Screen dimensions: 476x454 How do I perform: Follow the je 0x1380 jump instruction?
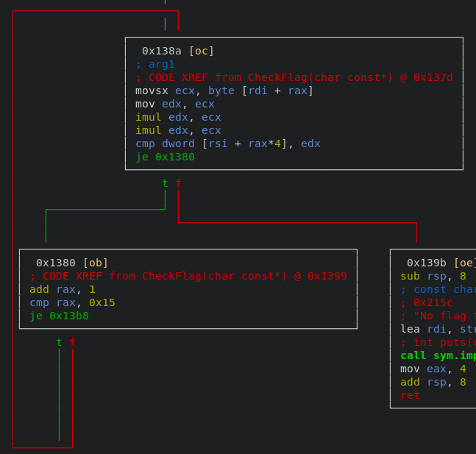click(165, 157)
